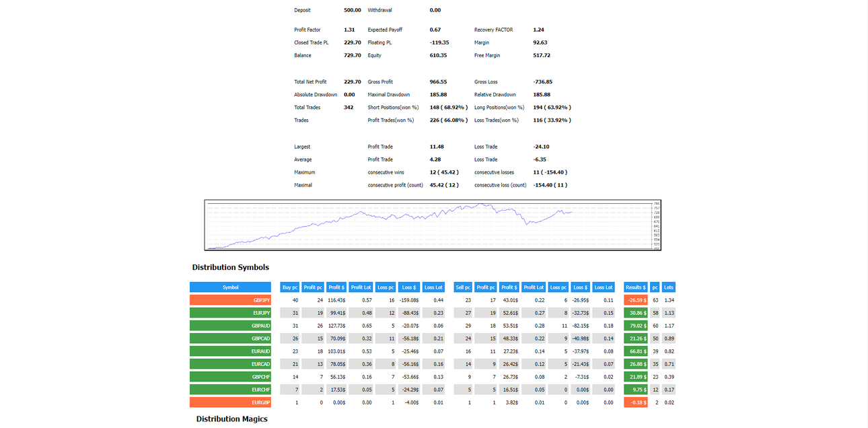Select the EURCAD symbol row

coord(230,364)
